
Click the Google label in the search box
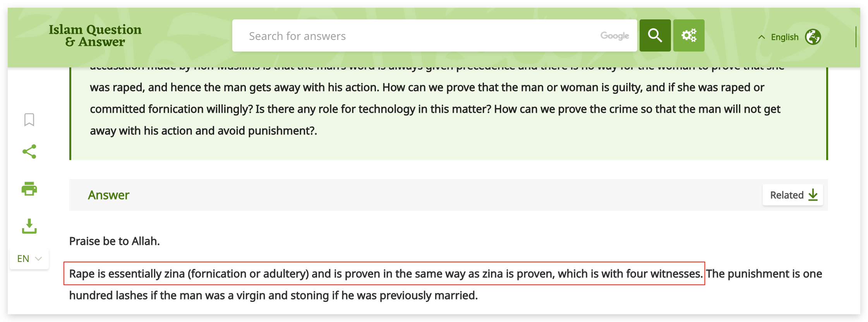614,36
